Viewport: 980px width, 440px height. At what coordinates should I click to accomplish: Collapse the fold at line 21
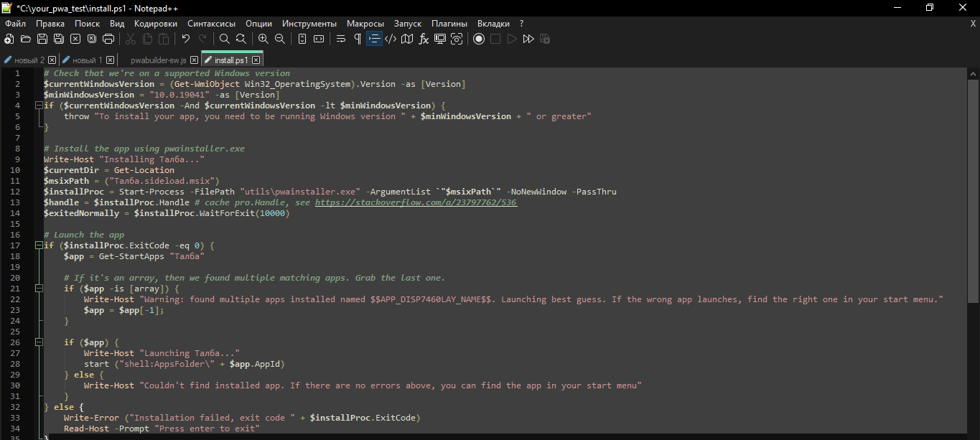[39, 289]
